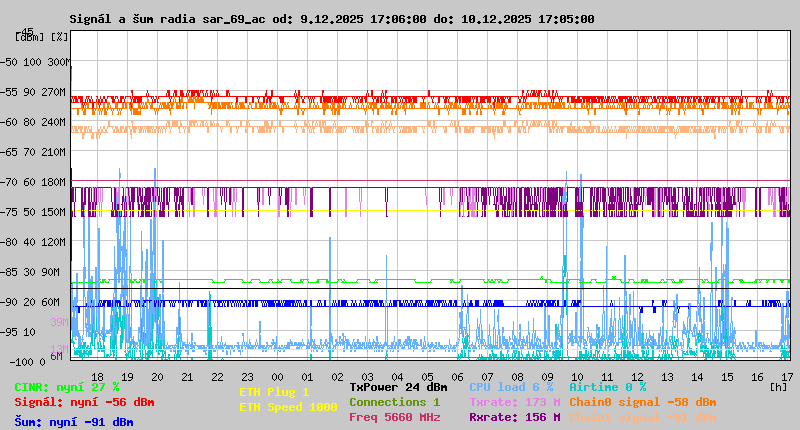Click the "Freq 5660 MHz" legend label

point(394,417)
